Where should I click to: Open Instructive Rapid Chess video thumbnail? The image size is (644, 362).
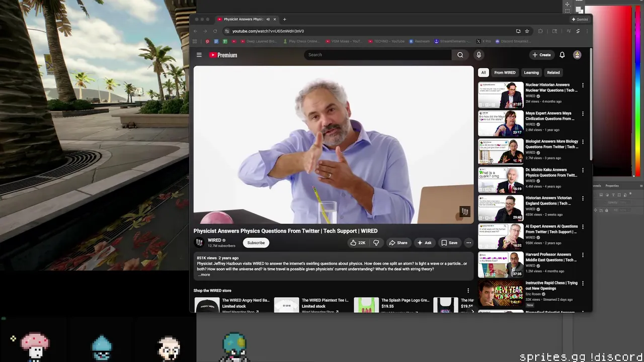pos(501,293)
